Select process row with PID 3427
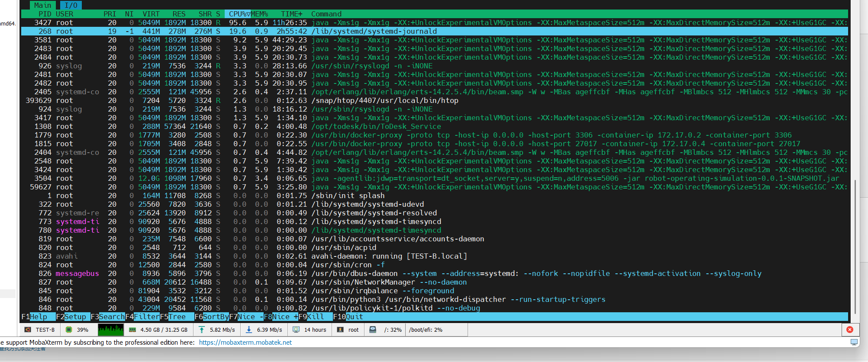 pyautogui.click(x=435, y=22)
